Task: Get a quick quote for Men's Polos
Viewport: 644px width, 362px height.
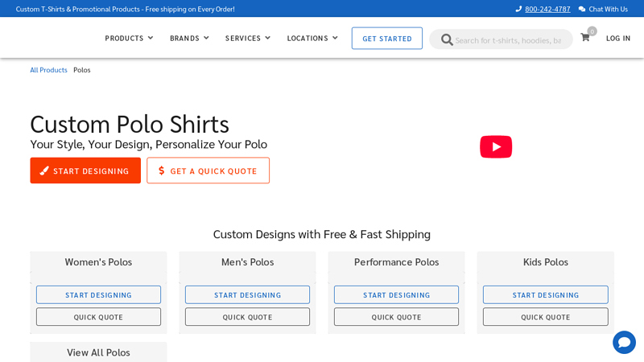Action: point(248,317)
